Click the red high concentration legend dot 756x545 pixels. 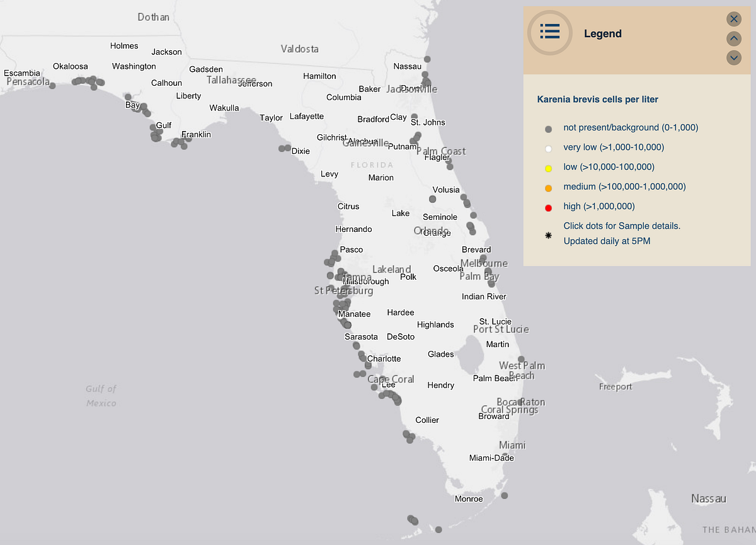(549, 207)
